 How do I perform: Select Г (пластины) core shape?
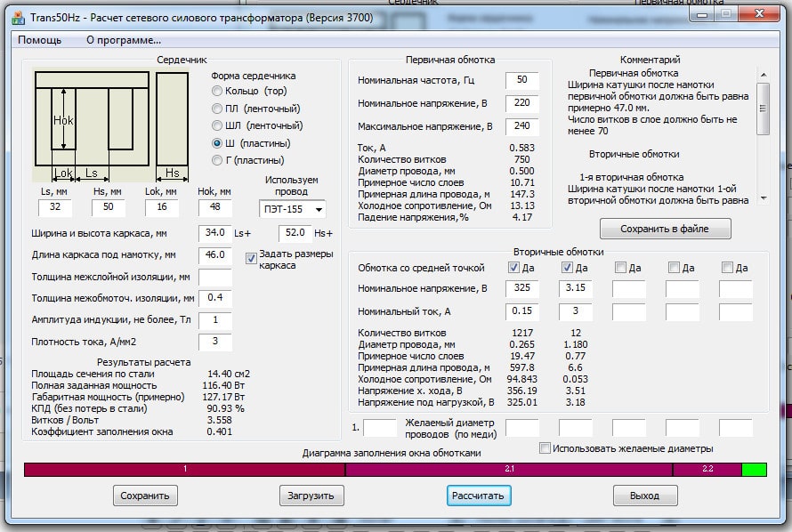248,160
